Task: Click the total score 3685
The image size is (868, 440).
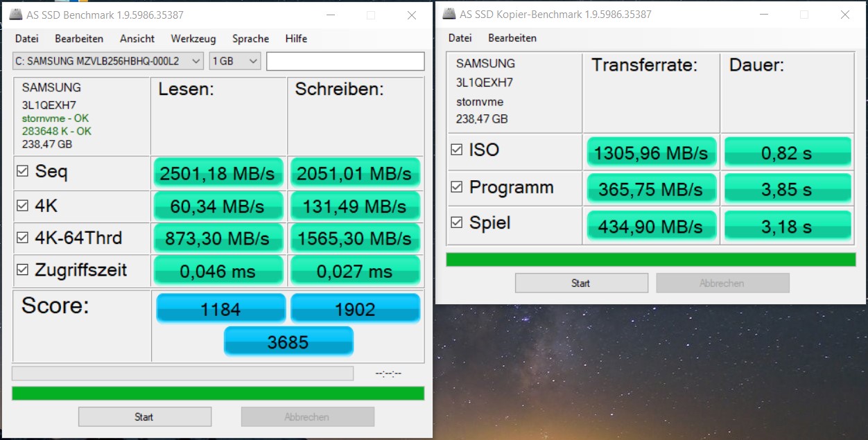Action: click(x=288, y=342)
